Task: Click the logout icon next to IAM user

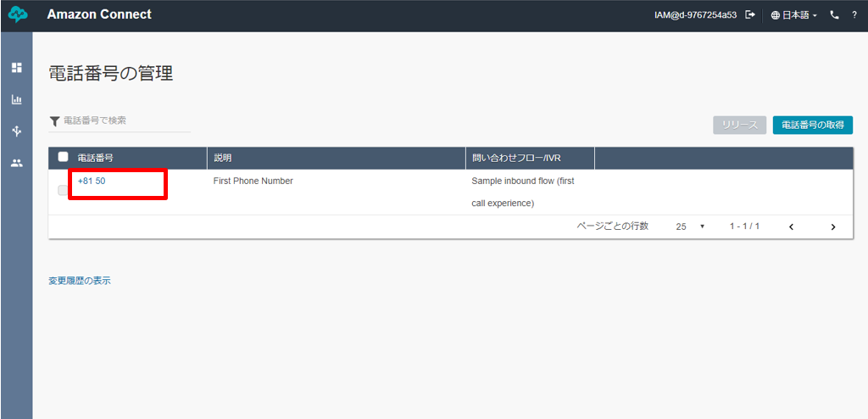Action: (x=750, y=15)
